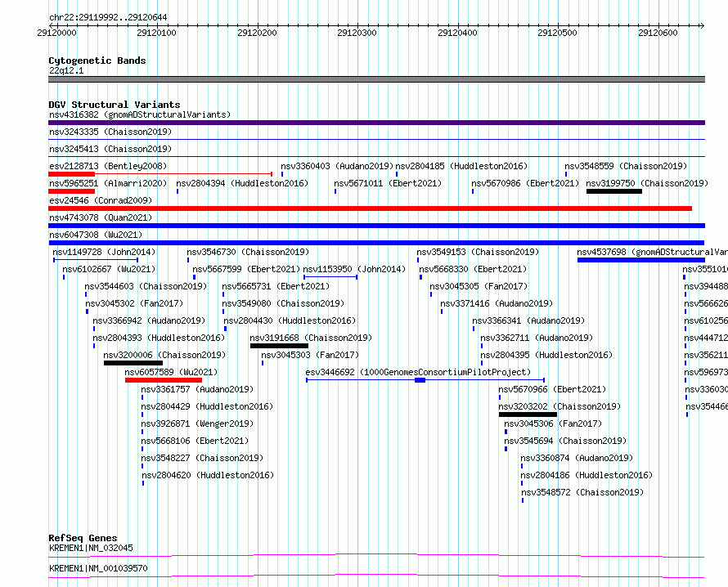Click the red nsv6057589 Wu2021 bar

point(164,380)
